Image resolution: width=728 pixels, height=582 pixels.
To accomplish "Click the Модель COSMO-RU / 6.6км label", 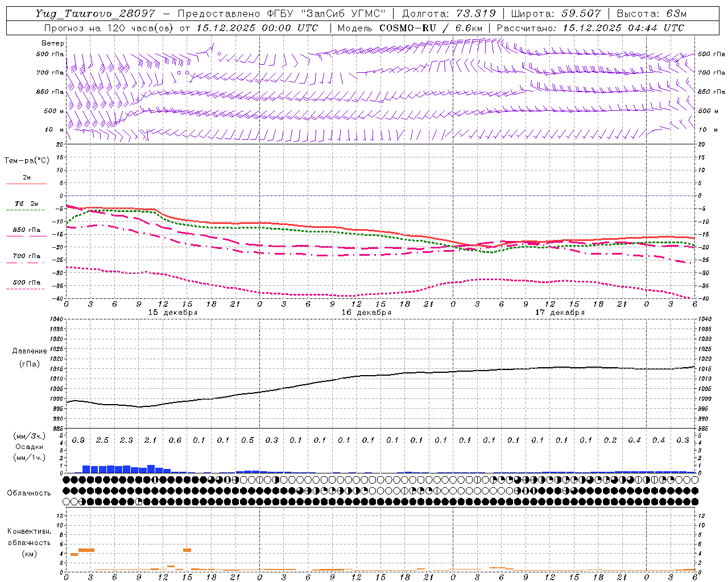I will coord(410,28).
